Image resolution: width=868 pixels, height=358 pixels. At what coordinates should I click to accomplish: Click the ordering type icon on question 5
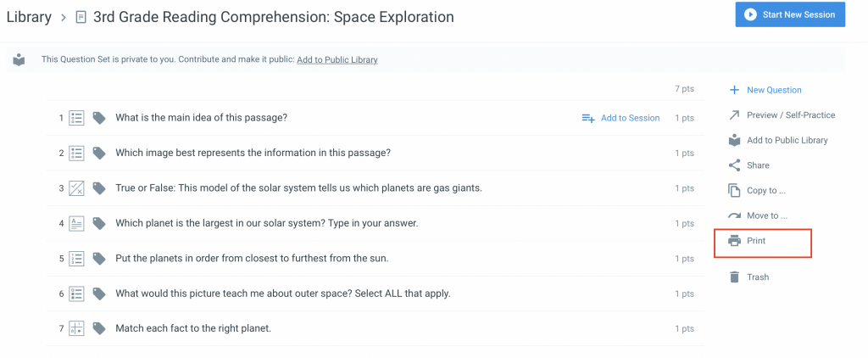tap(76, 258)
